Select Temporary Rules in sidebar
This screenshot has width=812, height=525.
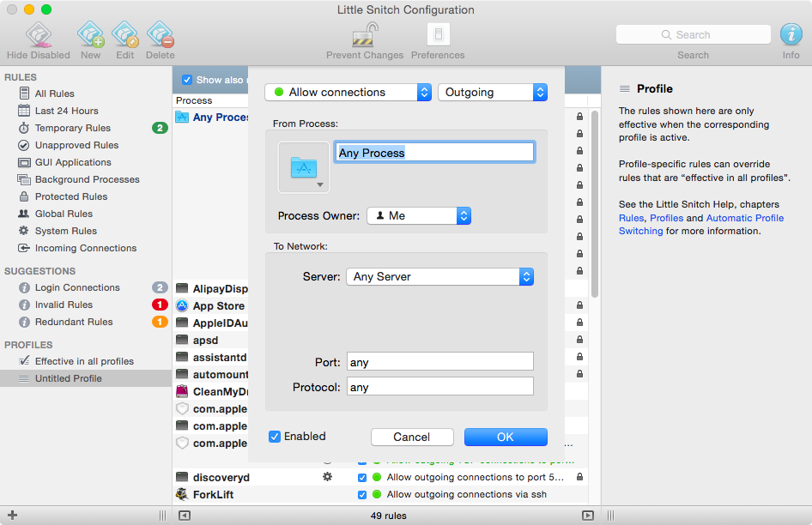[x=72, y=128]
